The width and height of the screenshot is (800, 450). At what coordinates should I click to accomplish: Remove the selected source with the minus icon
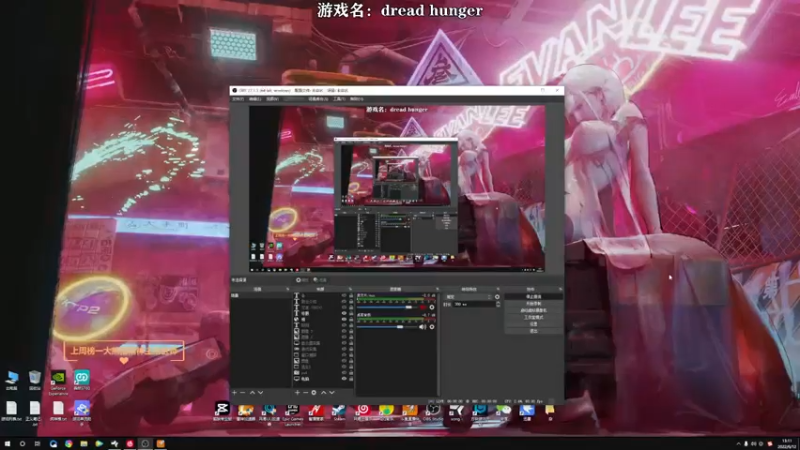tap(306, 392)
